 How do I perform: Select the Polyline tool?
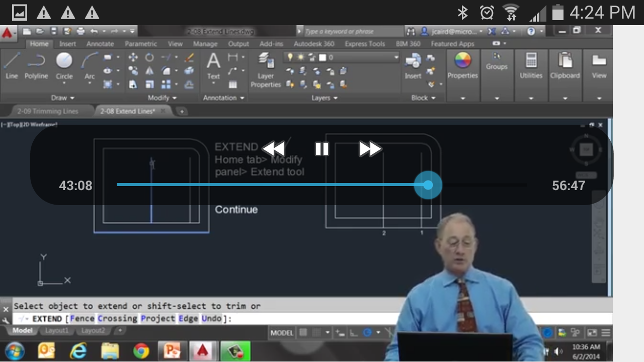(36, 66)
